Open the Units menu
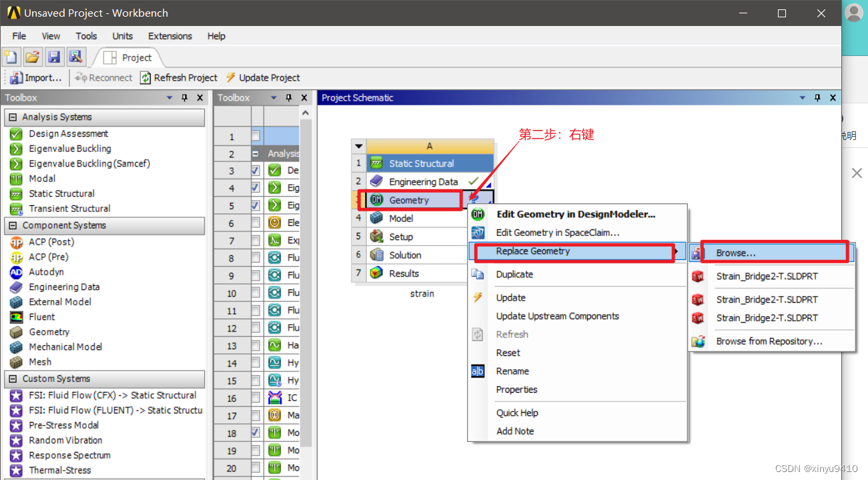Screen dimensions: 868x480 coord(123,36)
